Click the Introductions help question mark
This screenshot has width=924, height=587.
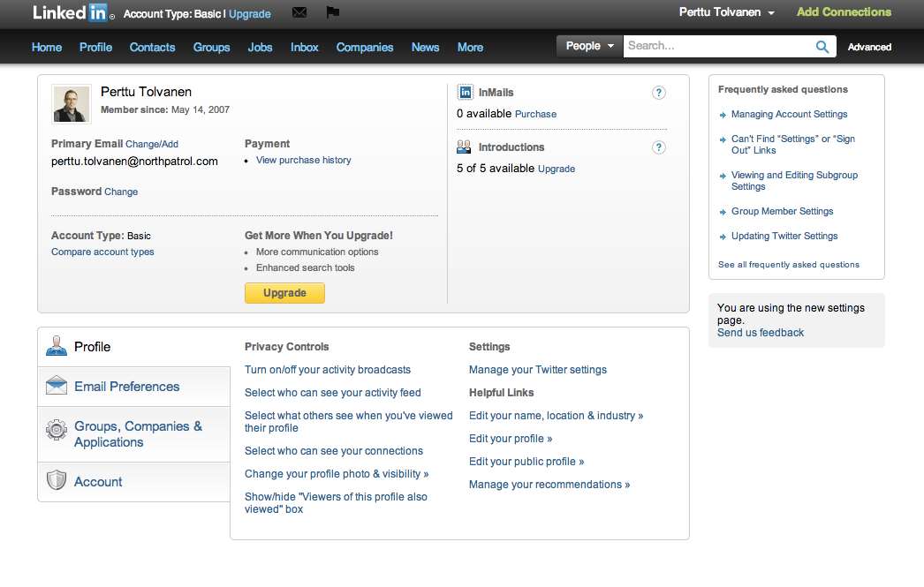[x=659, y=147]
